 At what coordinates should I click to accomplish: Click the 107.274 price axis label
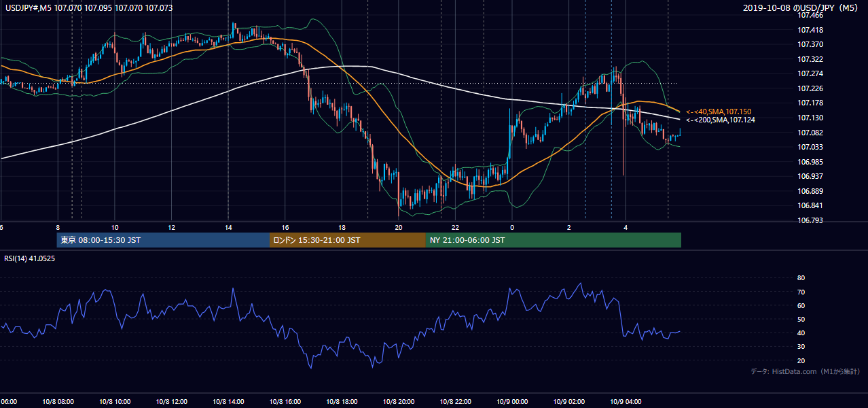point(810,73)
